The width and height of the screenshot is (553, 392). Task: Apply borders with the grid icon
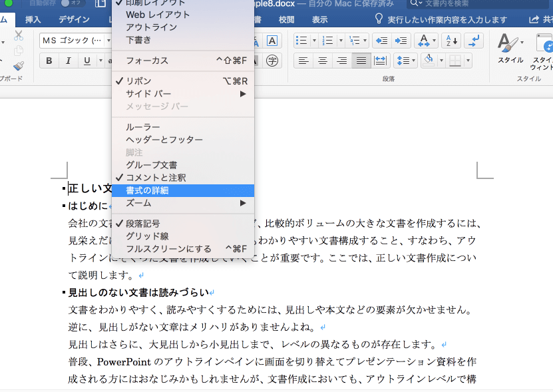tap(455, 61)
